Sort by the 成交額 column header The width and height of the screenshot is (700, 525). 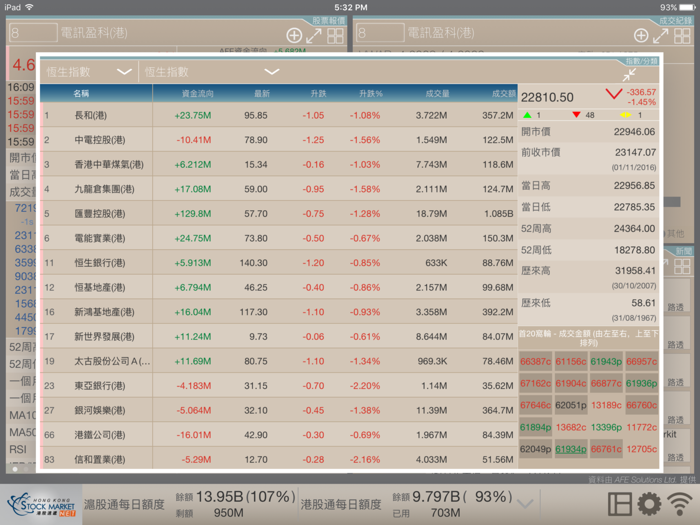click(504, 93)
